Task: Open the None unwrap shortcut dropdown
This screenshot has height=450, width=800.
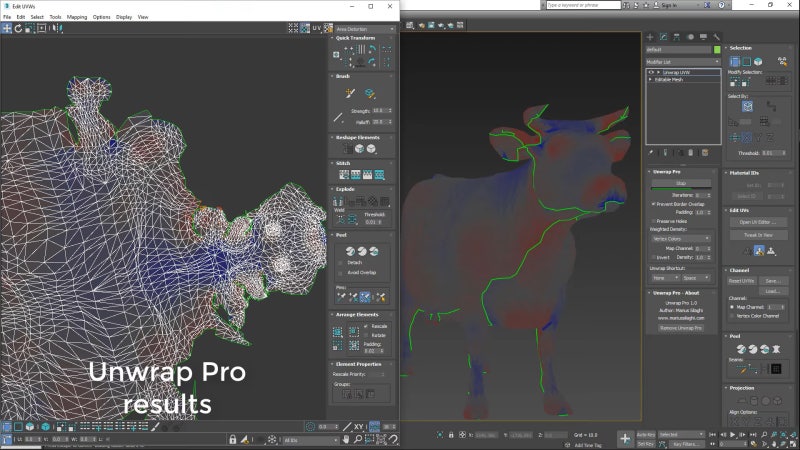Action: tap(665, 278)
